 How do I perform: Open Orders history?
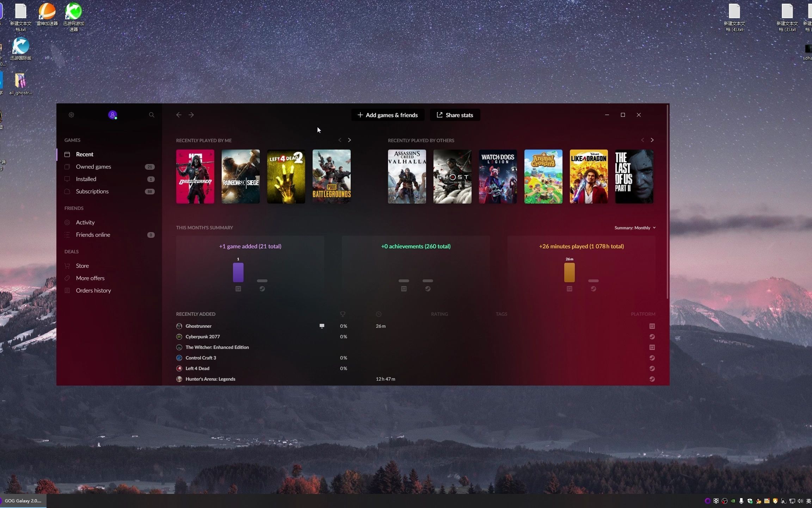(x=109, y=290)
